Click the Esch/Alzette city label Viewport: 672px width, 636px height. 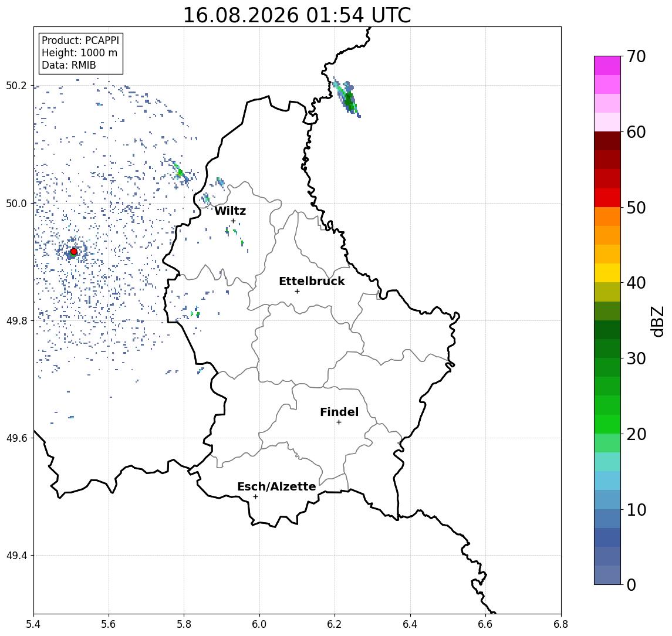click(x=276, y=486)
